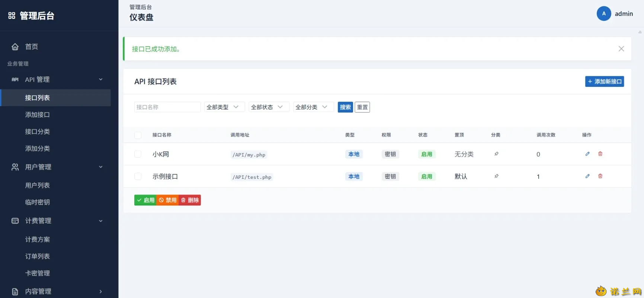The height and width of the screenshot is (298, 644).
Task: Click the 无分类 cell in the 小K网 row
Action: click(464, 154)
